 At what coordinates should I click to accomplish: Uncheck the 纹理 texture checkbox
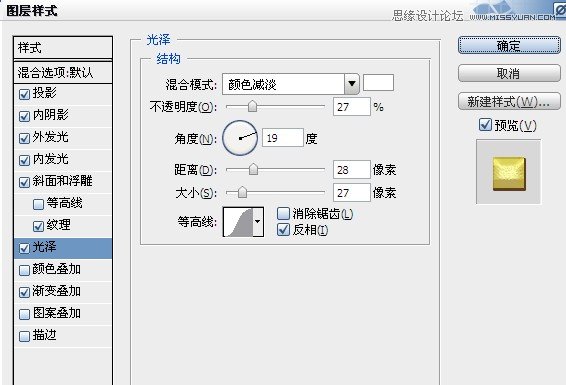38,227
